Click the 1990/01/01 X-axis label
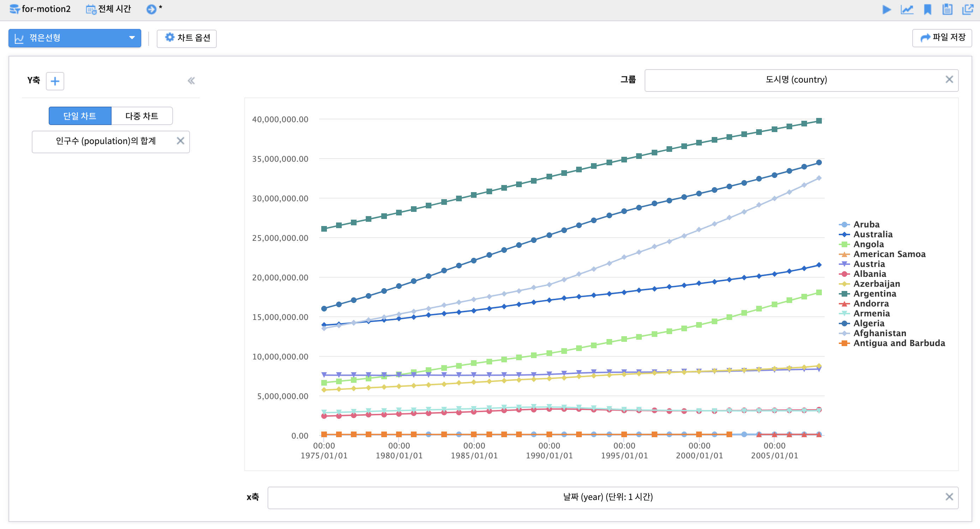Image resolution: width=980 pixels, height=529 pixels. coord(549,456)
